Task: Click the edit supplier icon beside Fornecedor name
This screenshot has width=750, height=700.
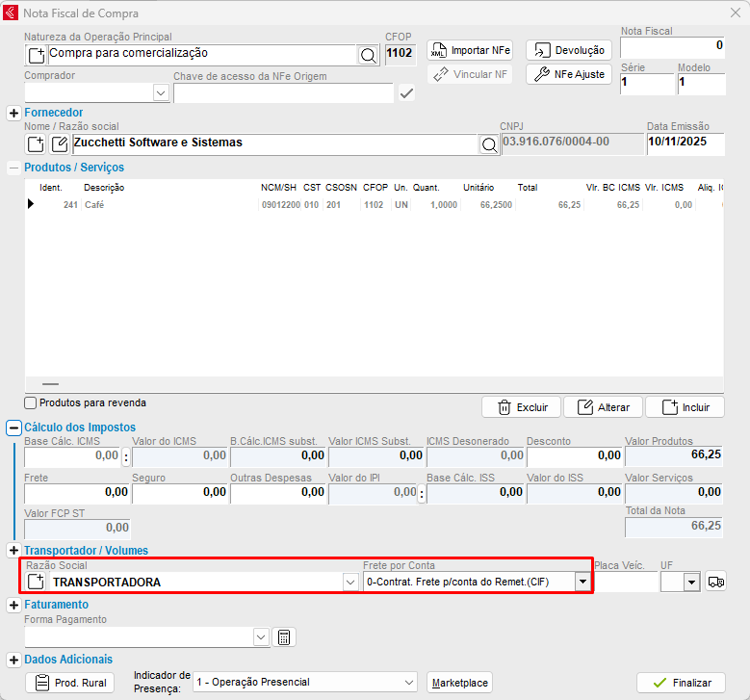Action: click(60, 144)
